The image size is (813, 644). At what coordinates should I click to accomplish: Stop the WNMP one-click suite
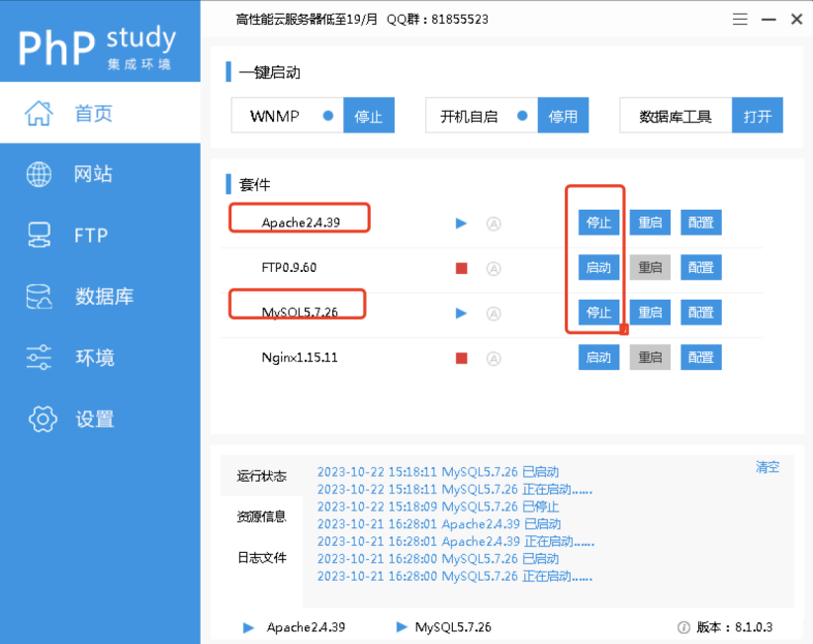pos(369,115)
